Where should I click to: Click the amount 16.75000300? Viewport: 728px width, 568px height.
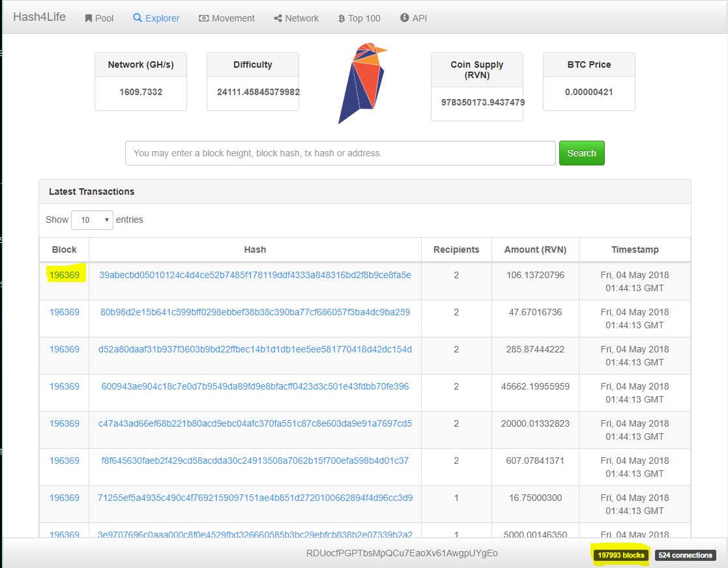click(535, 498)
